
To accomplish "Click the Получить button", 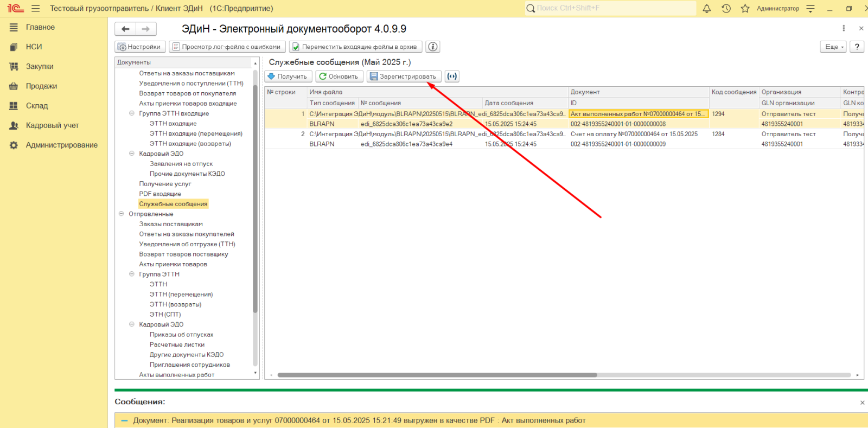I will click(288, 76).
